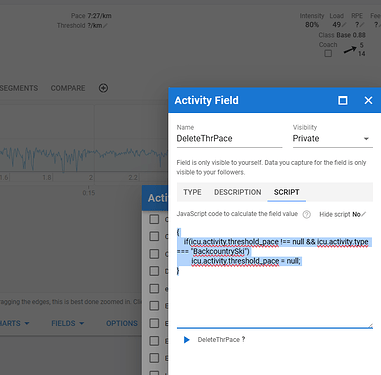Image resolution: width=381 pixels, height=375 pixels.
Task: Edit the Load value pencil icon
Action: coord(344,25)
